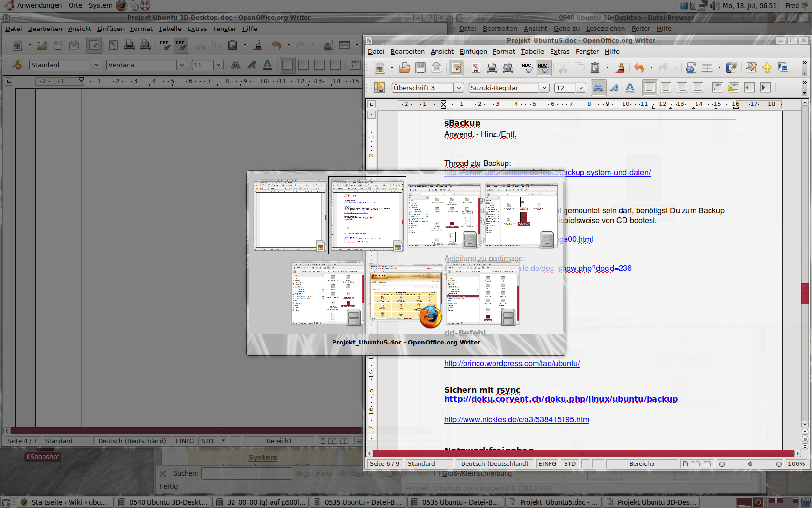Zoom in with plus icon in status bar

[779, 464]
